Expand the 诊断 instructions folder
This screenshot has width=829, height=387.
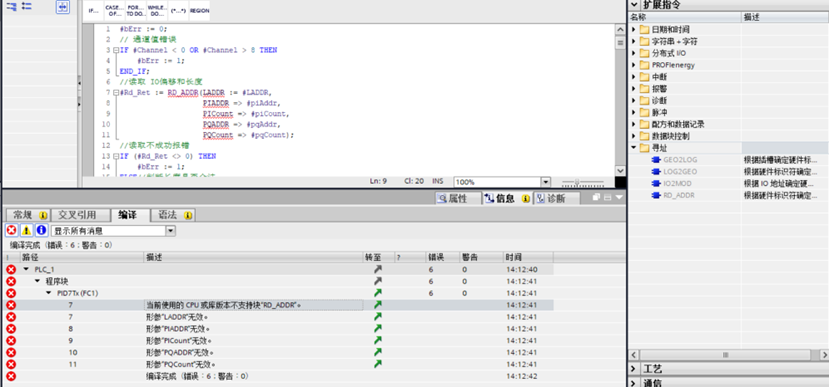point(634,100)
